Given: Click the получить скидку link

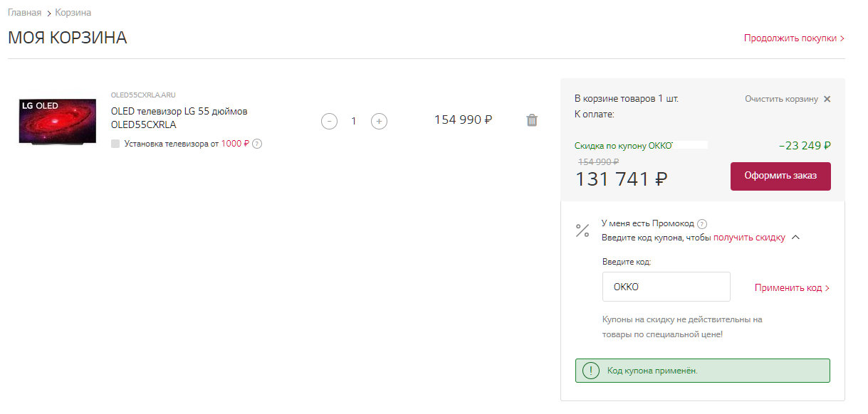Looking at the screenshot, I should pos(749,238).
